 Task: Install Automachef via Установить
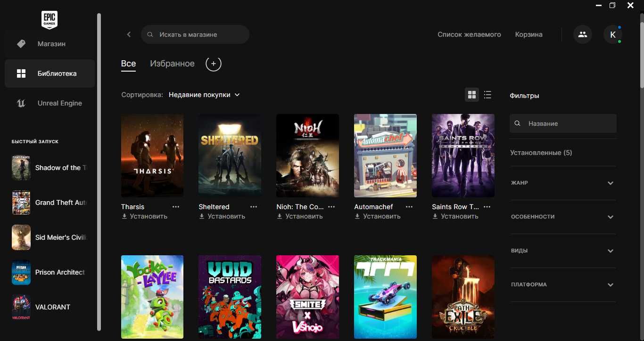tap(378, 216)
